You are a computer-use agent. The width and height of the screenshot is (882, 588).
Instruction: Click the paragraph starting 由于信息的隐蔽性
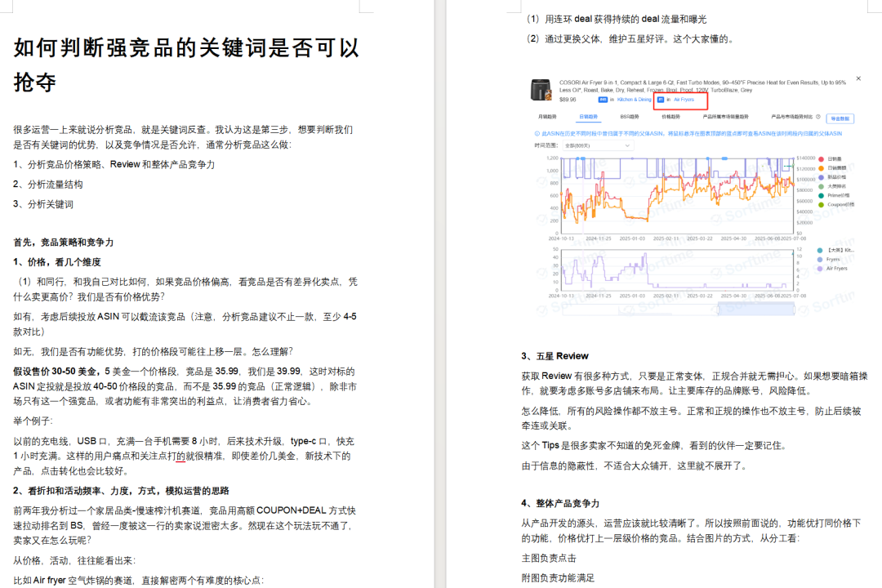635,465
